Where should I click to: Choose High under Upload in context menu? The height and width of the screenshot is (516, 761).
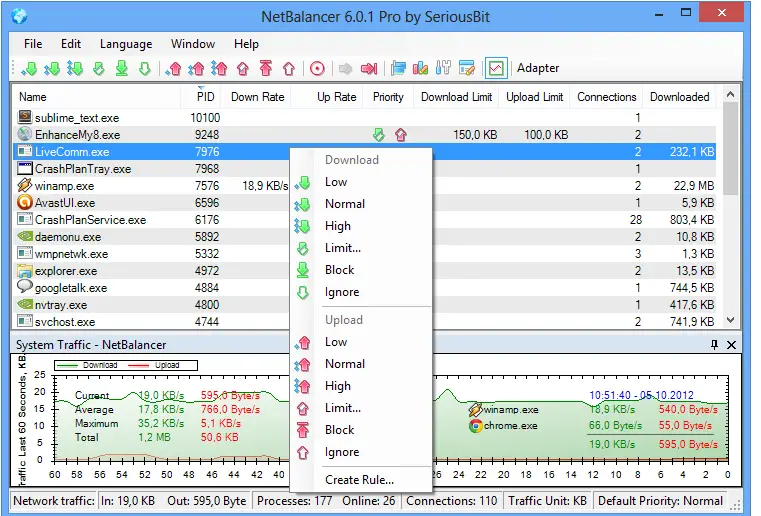point(361,386)
